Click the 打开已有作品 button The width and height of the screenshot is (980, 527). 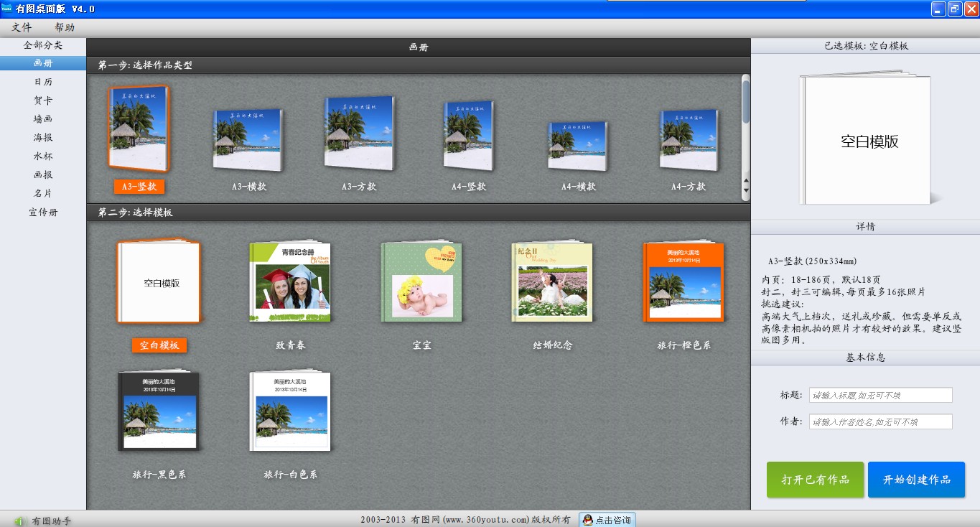coord(815,480)
